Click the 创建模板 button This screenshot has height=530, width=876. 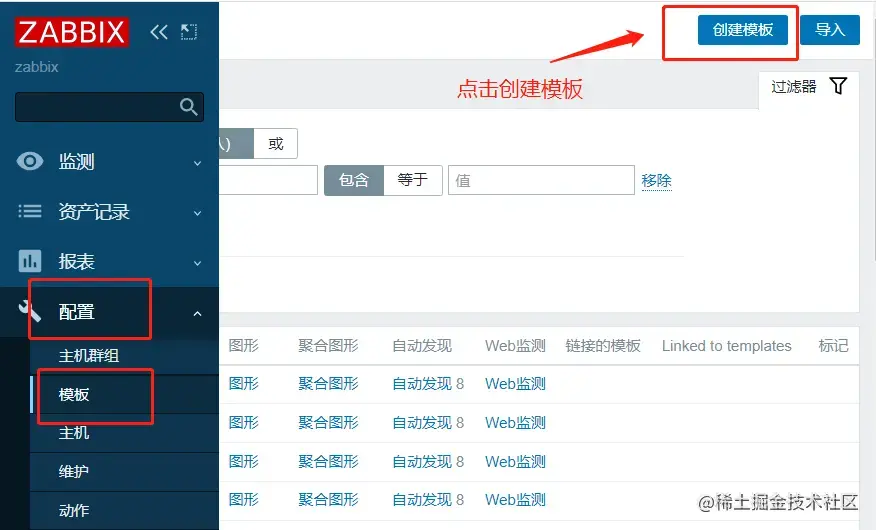coord(742,30)
